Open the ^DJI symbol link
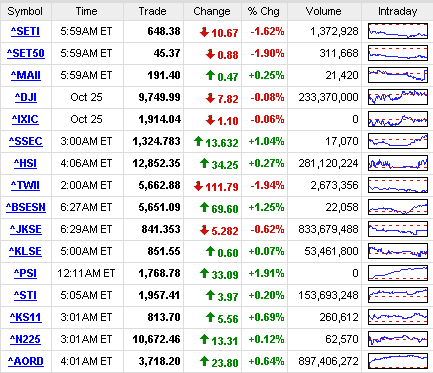 pyautogui.click(x=26, y=97)
